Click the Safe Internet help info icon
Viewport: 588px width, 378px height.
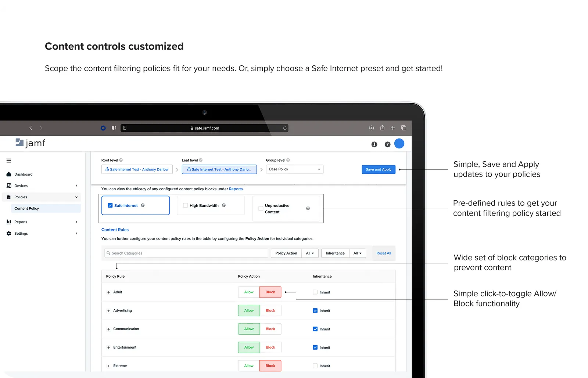143,205
